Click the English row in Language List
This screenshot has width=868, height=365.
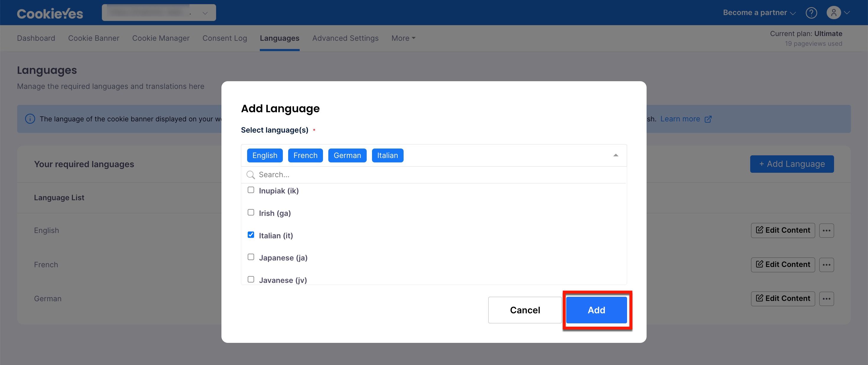[x=47, y=231]
